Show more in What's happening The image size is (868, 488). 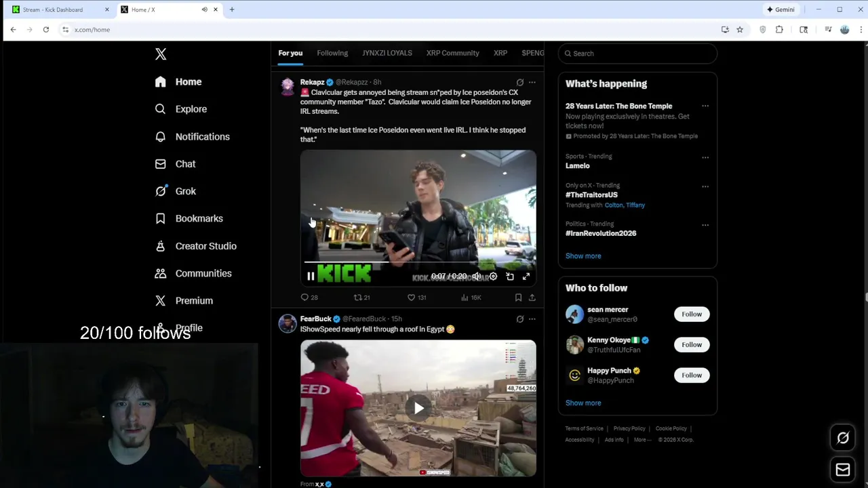pos(583,256)
